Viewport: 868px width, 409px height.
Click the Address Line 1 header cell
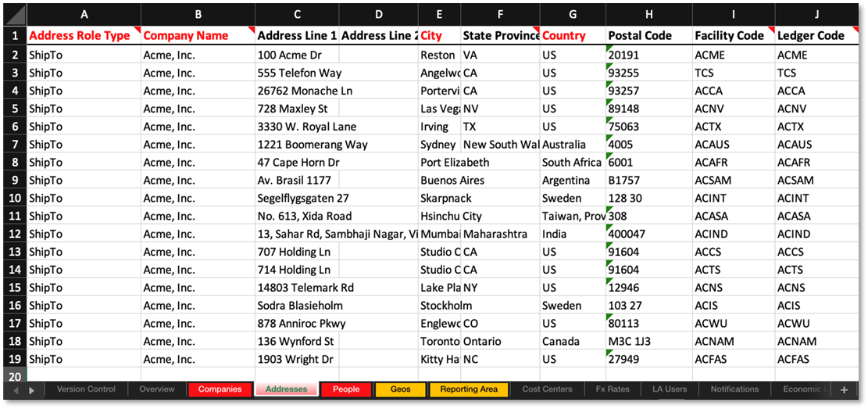point(297,35)
